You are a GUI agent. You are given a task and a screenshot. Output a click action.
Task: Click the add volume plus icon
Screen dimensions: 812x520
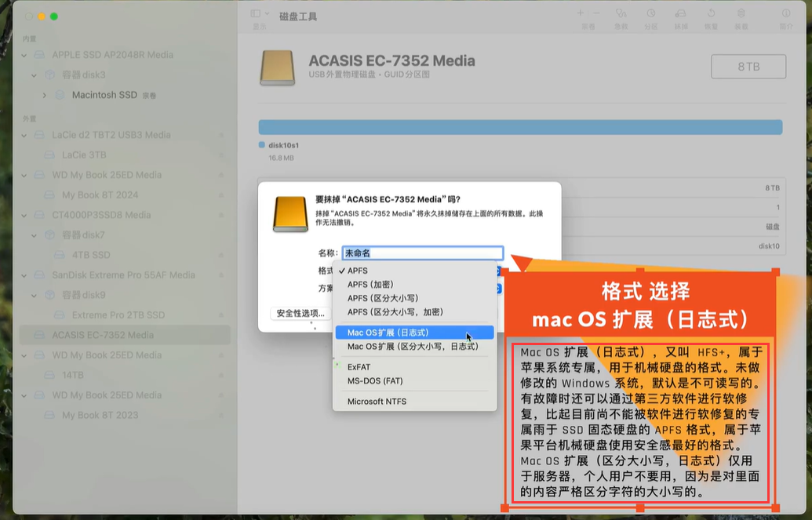[581, 13]
